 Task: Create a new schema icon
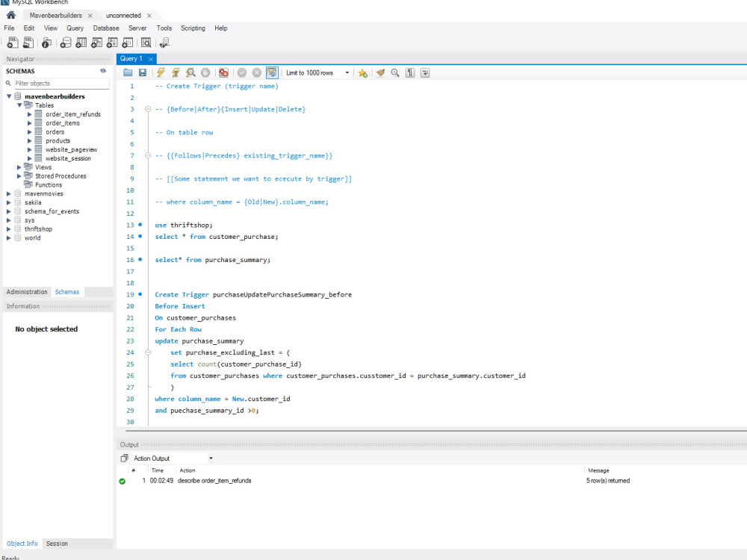tap(66, 43)
